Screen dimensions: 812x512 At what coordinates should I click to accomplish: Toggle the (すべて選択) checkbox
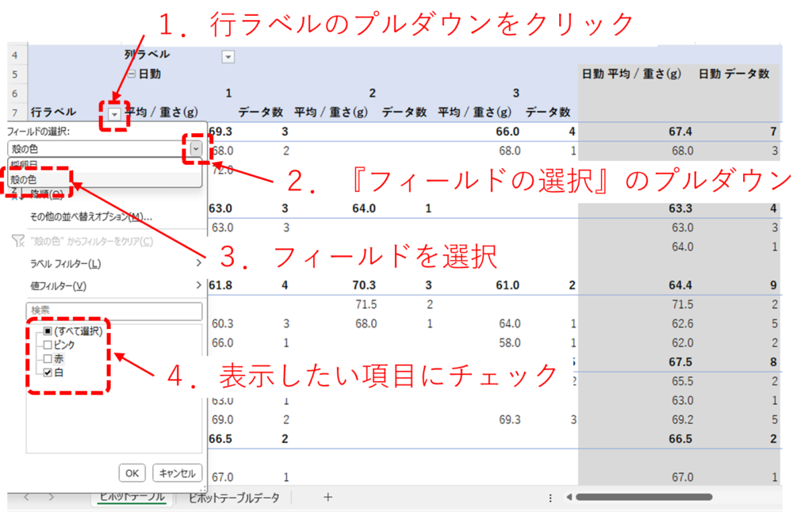click(x=48, y=331)
